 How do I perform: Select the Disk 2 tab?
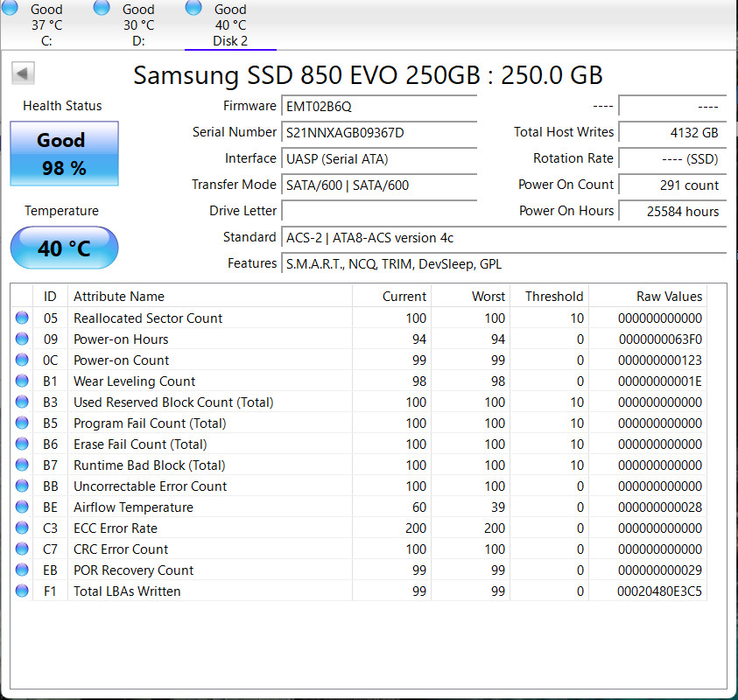point(230,25)
